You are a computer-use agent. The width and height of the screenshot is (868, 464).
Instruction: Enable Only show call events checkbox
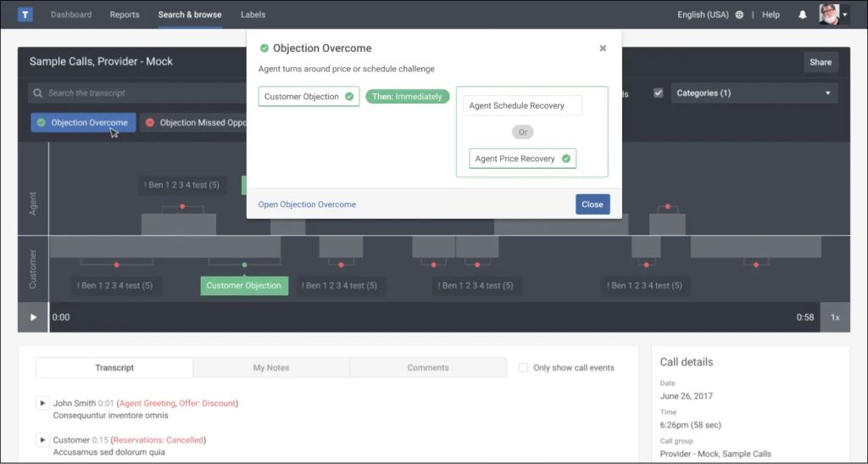pos(523,367)
